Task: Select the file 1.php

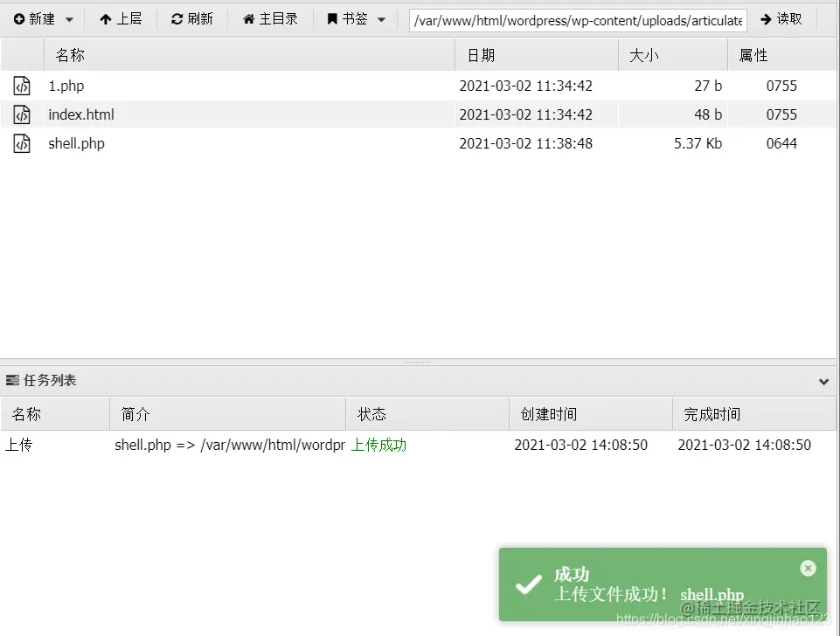Action: tap(66, 86)
